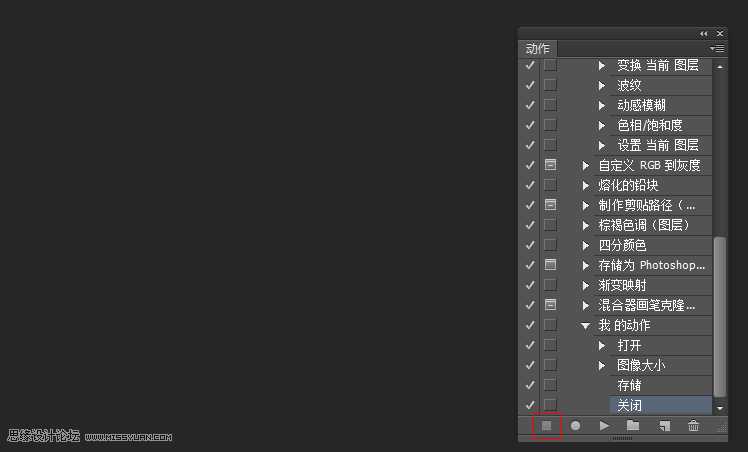
Task: Collapse the panel with double-arrow icon
Action: pyautogui.click(x=703, y=33)
